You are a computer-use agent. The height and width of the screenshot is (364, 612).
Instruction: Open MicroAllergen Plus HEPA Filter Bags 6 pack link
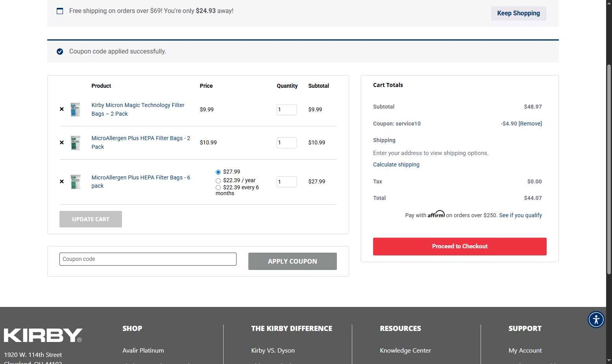[141, 181]
